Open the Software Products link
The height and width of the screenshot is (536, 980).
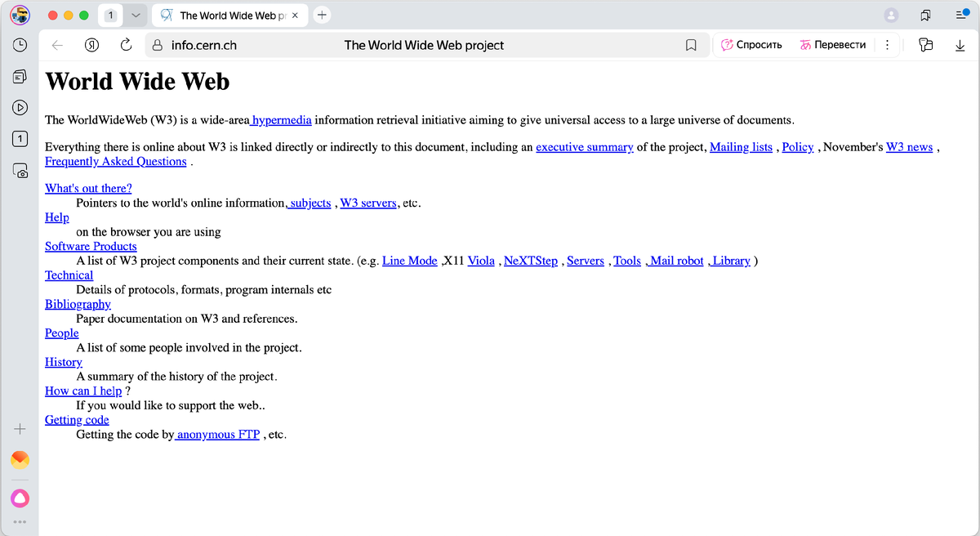[x=91, y=246]
